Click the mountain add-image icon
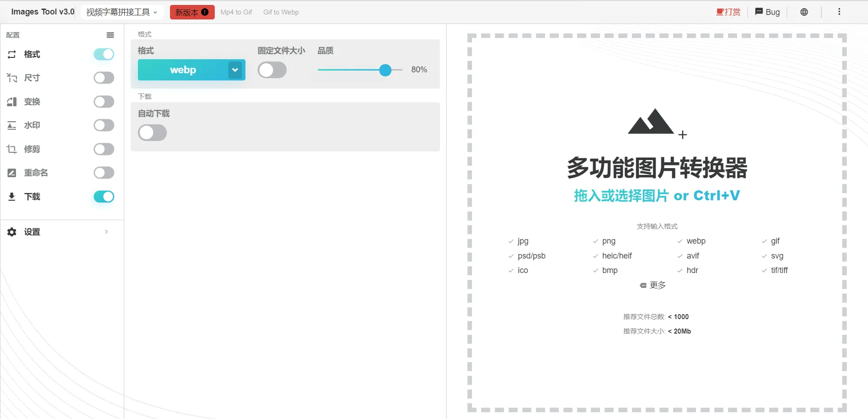868x419 pixels. 657,123
